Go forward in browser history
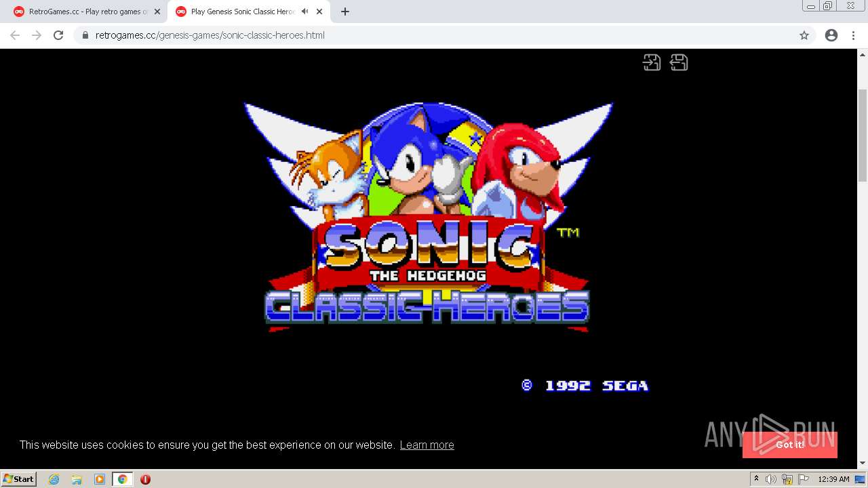Image resolution: width=868 pixels, height=488 pixels. (37, 35)
